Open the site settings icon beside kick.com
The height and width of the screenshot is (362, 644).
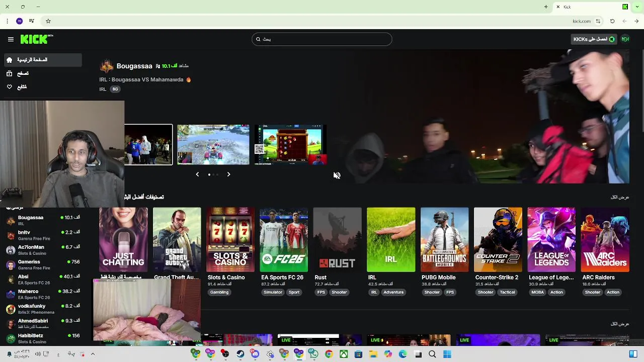click(598, 21)
